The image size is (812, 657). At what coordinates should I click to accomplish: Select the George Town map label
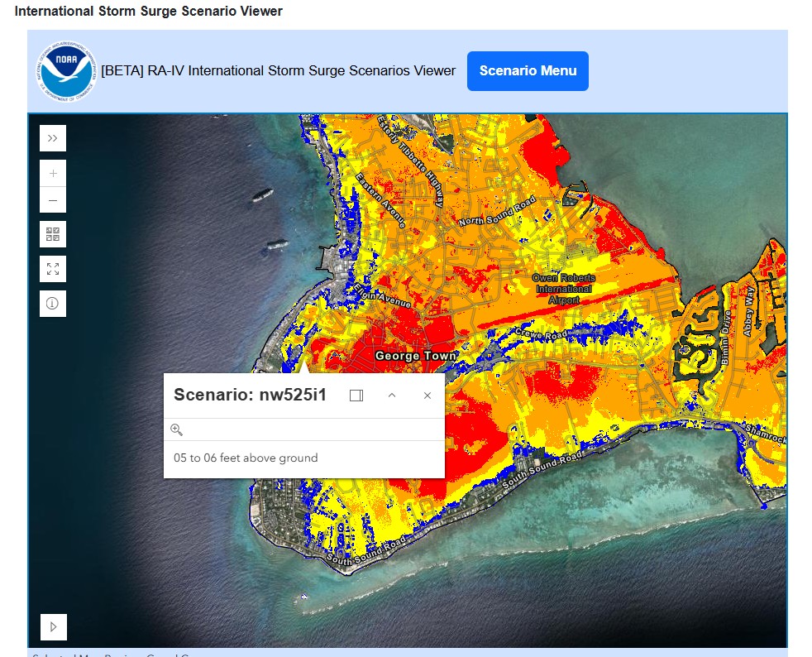(x=415, y=354)
